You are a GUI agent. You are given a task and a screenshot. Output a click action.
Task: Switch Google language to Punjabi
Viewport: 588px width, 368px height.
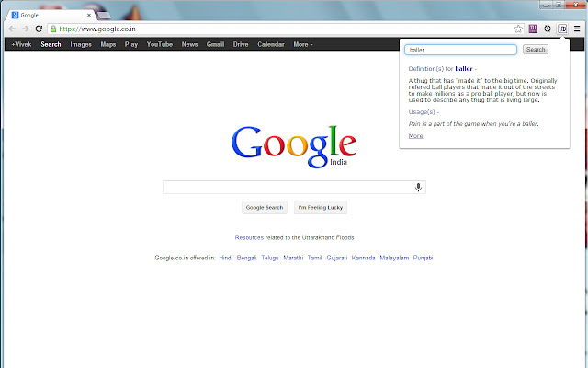point(423,258)
